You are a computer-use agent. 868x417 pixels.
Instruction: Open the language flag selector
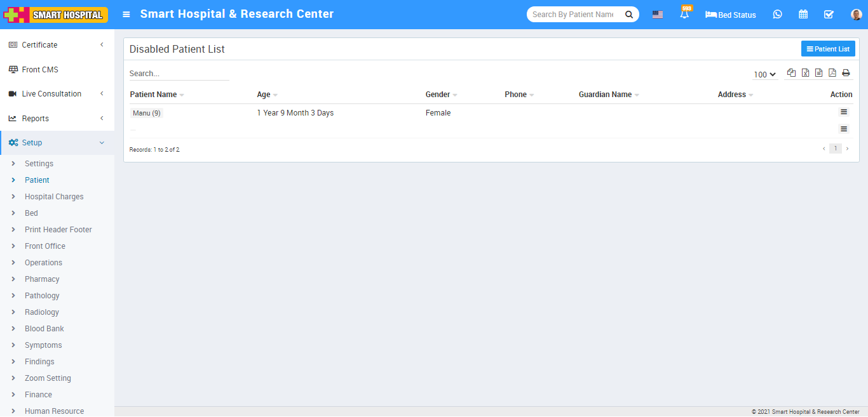(x=658, y=15)
